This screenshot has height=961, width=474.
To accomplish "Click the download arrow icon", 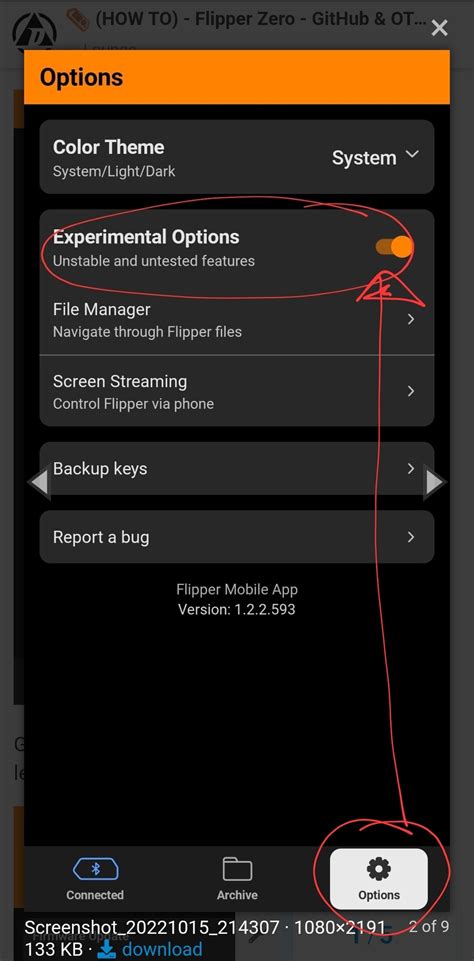I will coord(107,949).
